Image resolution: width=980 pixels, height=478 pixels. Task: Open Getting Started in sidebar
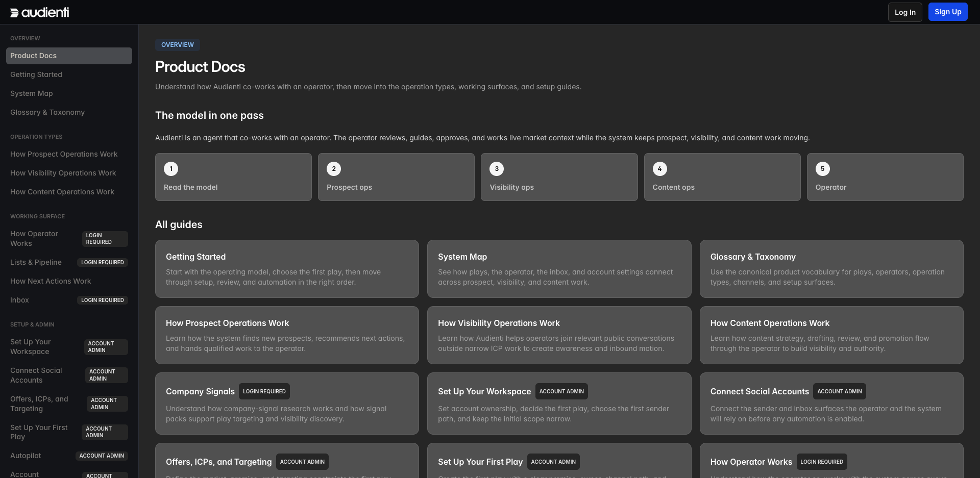[69, 74]
